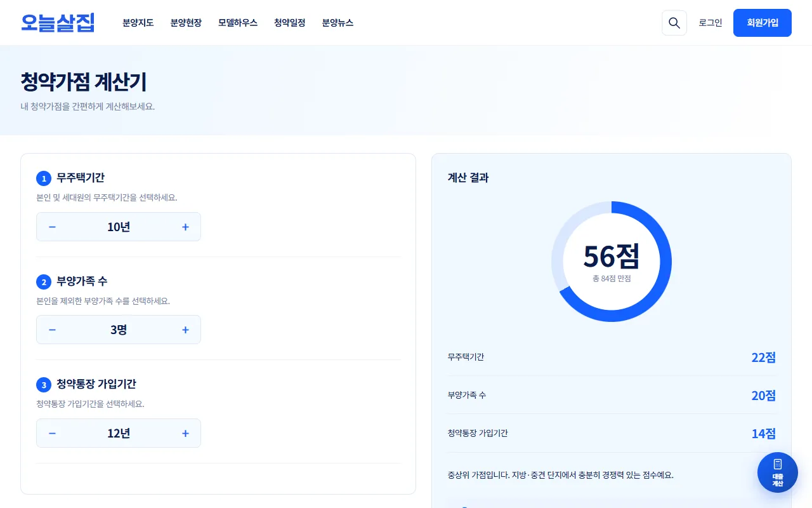This screenshot has height=508, width=812.
Task: Increase 청약통장 가입기간 with the plus button
Action: pos(185,433)
